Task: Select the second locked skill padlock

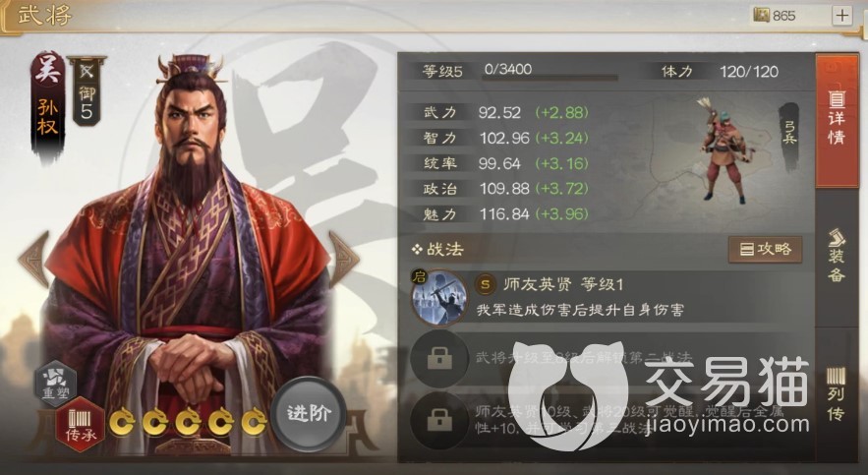Action: tap(439, 420)
